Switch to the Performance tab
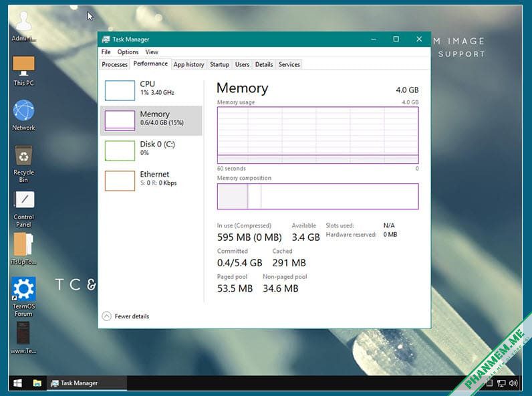This screenshot has width=532, height=396. (x=150, y=64)
